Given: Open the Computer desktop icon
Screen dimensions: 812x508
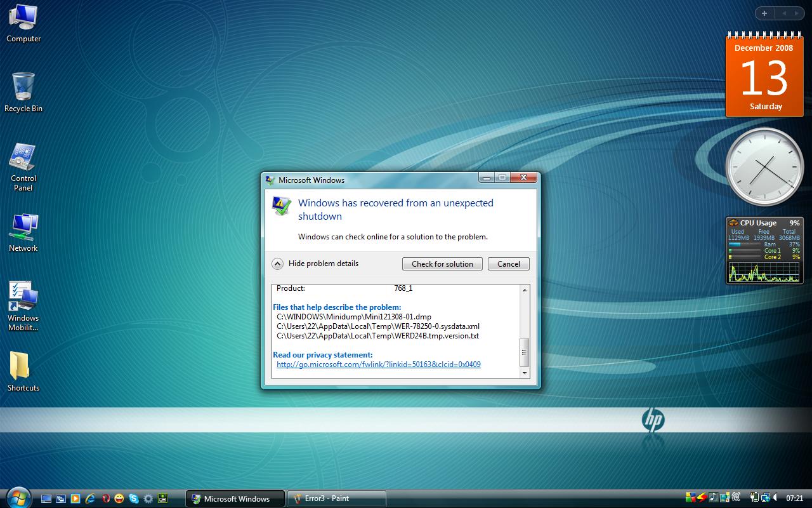Looking at the screenshot, I should click(x=23, y=23).
